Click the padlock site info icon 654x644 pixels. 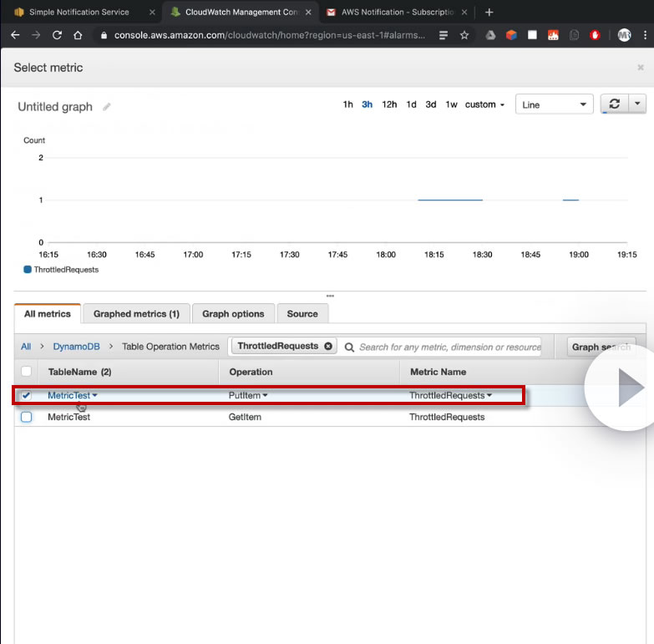(x=104, y=35)
